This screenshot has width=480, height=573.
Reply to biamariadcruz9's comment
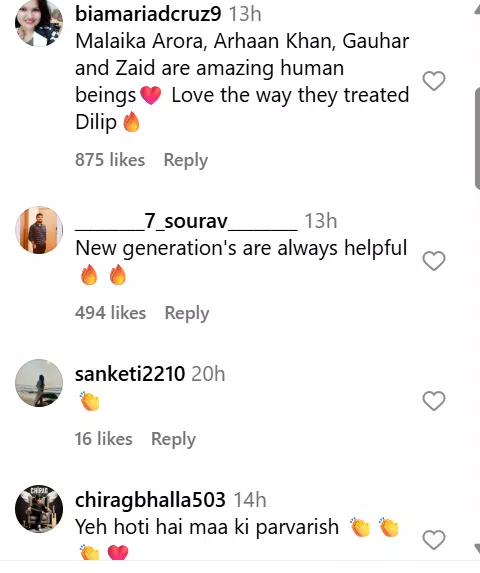point(186,160)
